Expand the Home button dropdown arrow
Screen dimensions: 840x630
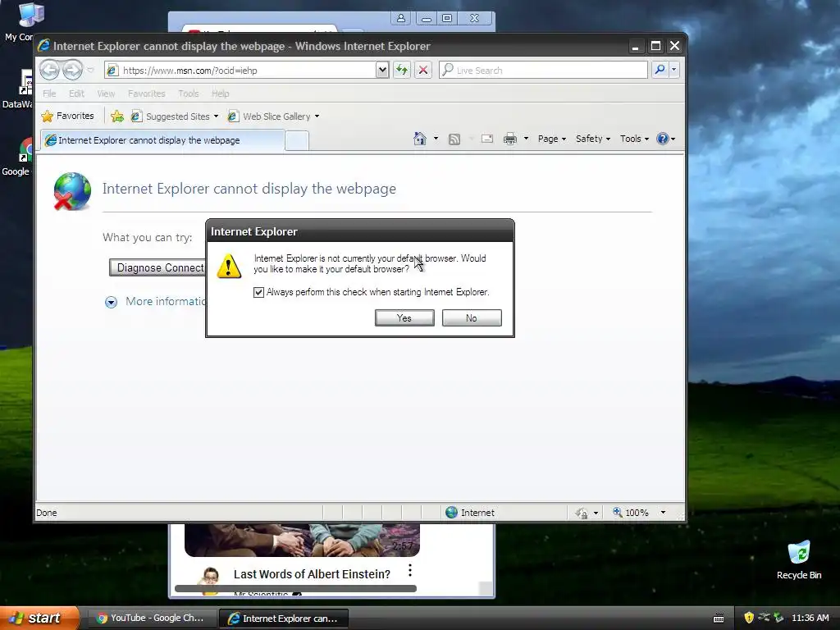coord(436,139)
